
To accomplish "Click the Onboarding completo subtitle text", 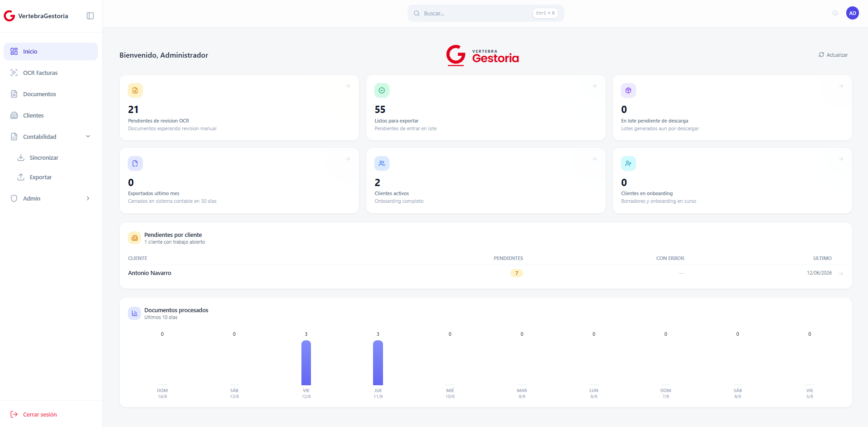I will (x=399, y=201).
